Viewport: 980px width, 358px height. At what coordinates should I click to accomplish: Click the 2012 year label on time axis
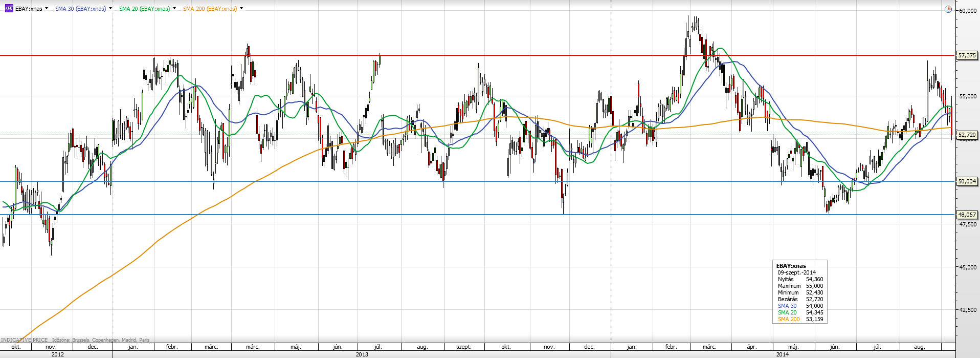(58, 354)
